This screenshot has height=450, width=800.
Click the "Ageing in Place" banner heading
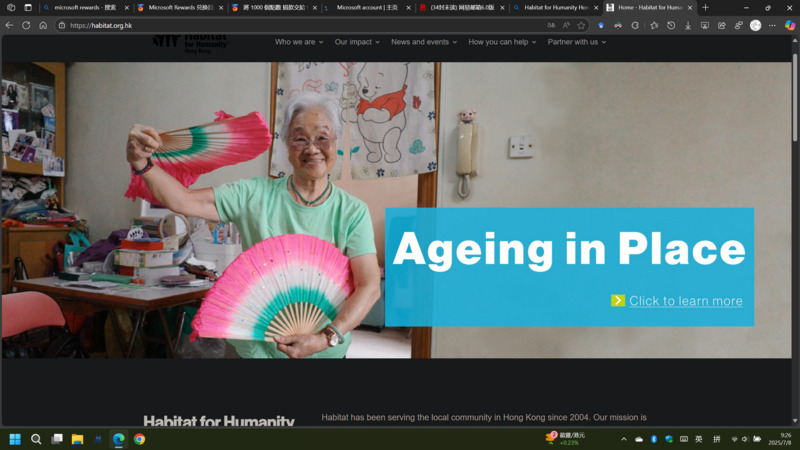[x=569, y=250]
